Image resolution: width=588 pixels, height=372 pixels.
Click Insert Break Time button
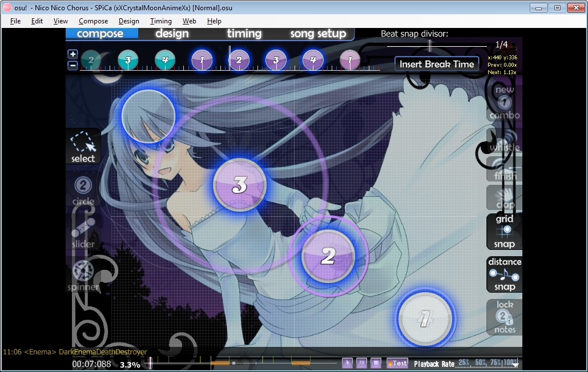coord(437,64)
